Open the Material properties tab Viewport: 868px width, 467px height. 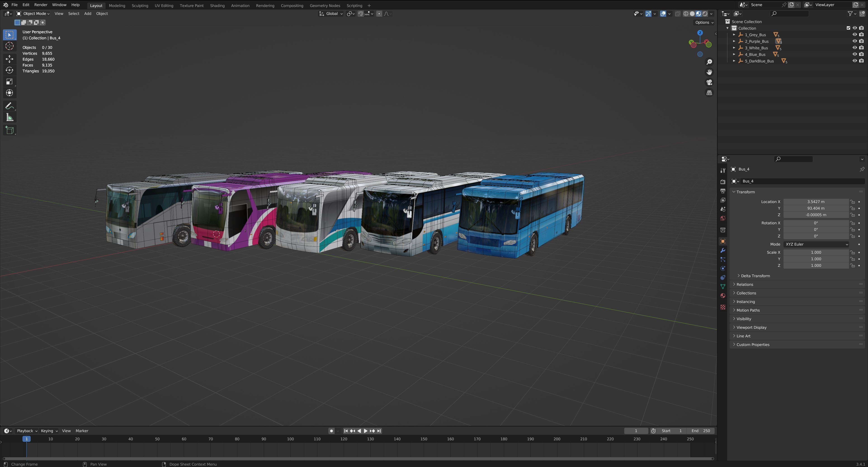click(x=722, y=296)
